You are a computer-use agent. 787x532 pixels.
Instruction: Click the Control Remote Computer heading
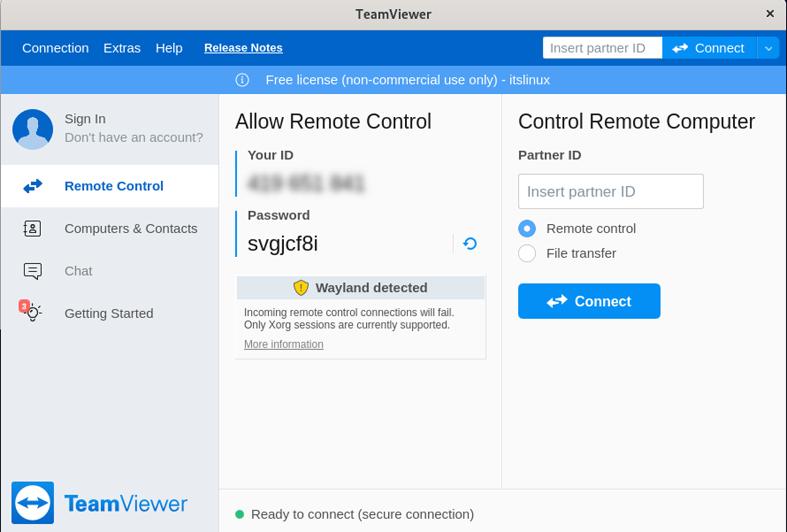coord(636,121)
